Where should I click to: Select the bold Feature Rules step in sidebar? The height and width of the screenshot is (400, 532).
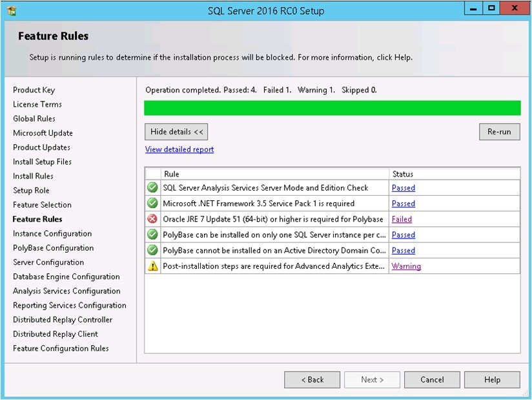[x=37, y=219]
